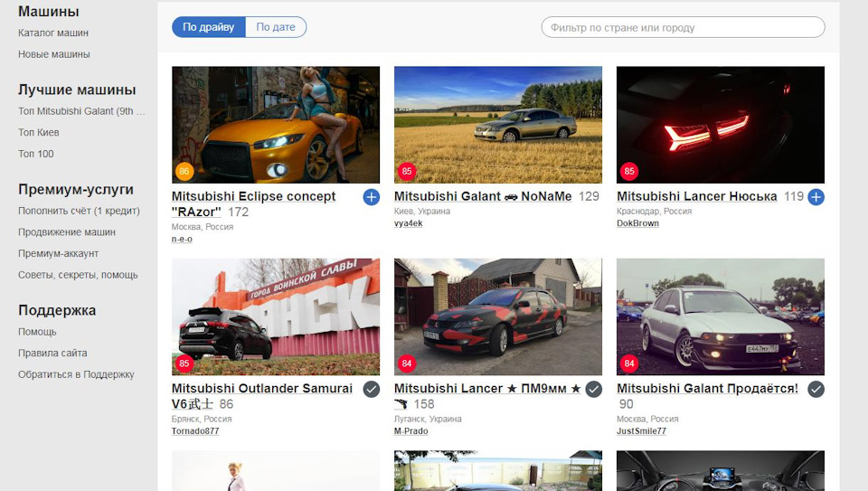Open Mitsubishi Lancer Нюська title link
The height and width of the screenshot is (491, 868).
coord(697,196)
